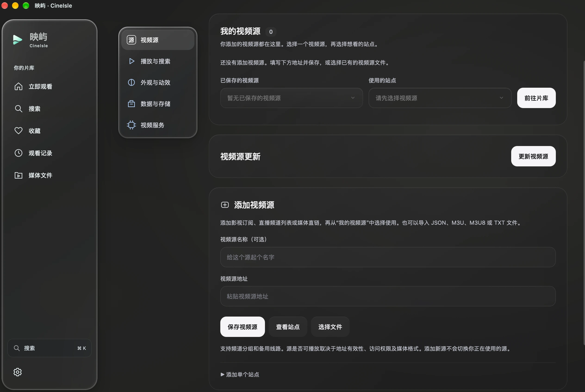The image size is (585, 392).
Task: Click the 查看站点 button
Action: 288,327
